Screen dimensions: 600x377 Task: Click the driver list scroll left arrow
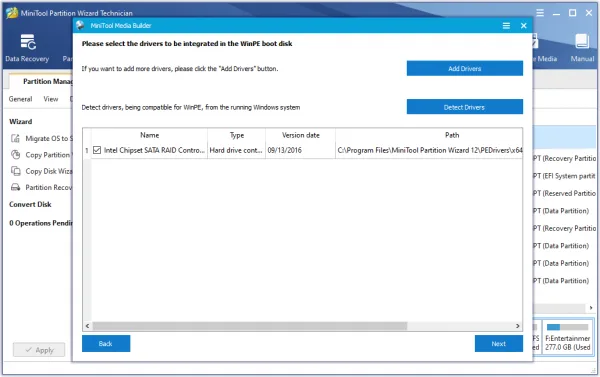coord(87,326)
